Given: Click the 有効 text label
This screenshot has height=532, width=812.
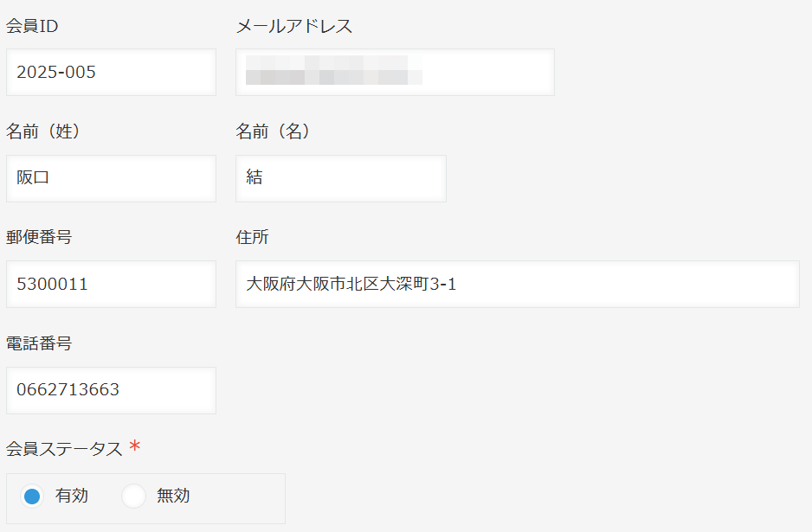Looking at the screenshot, I should click(72, 496).
